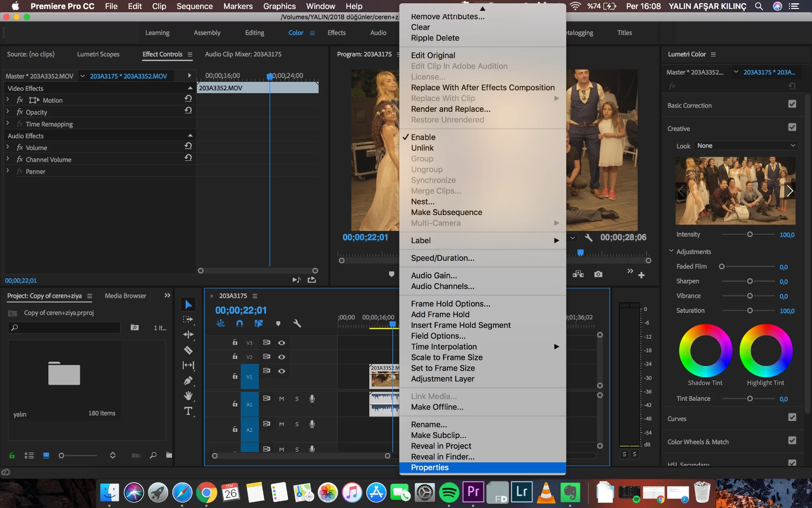Select the Pen tool
The image size is (812, 508).
click(x=188, y=381)
